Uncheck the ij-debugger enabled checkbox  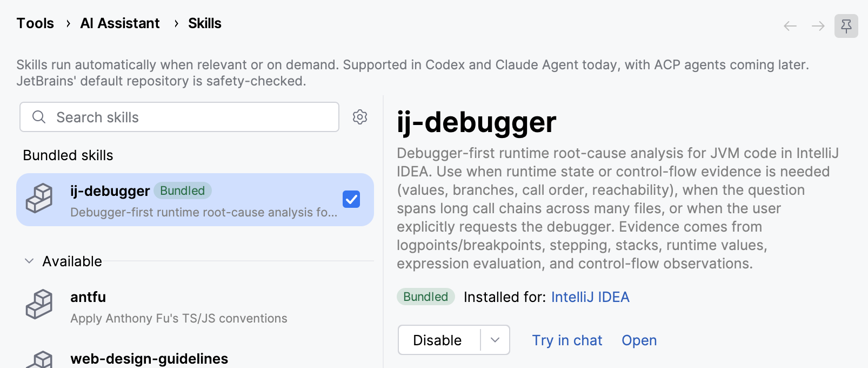pos(351,199)
